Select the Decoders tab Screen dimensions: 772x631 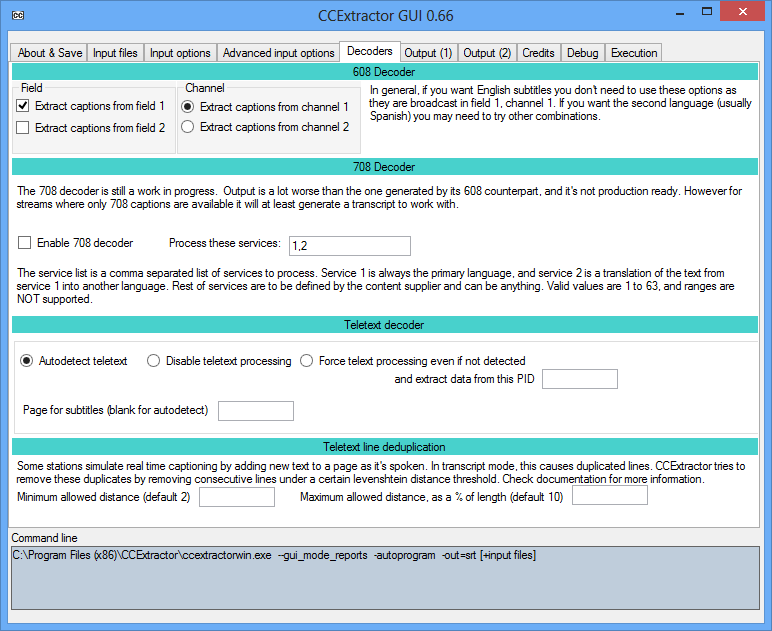coord(369,51)
